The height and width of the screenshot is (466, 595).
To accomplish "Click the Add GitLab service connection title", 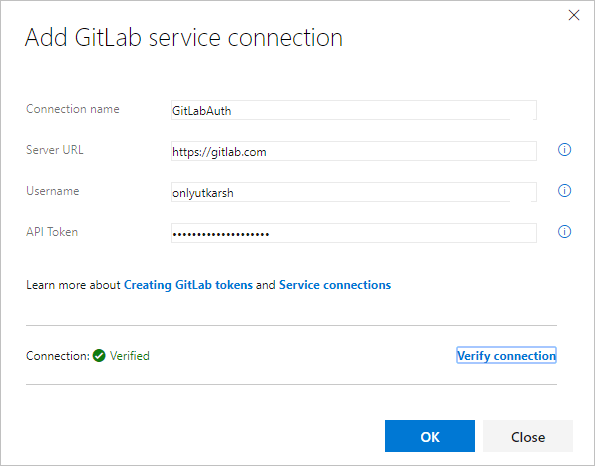I will point(184,38).
